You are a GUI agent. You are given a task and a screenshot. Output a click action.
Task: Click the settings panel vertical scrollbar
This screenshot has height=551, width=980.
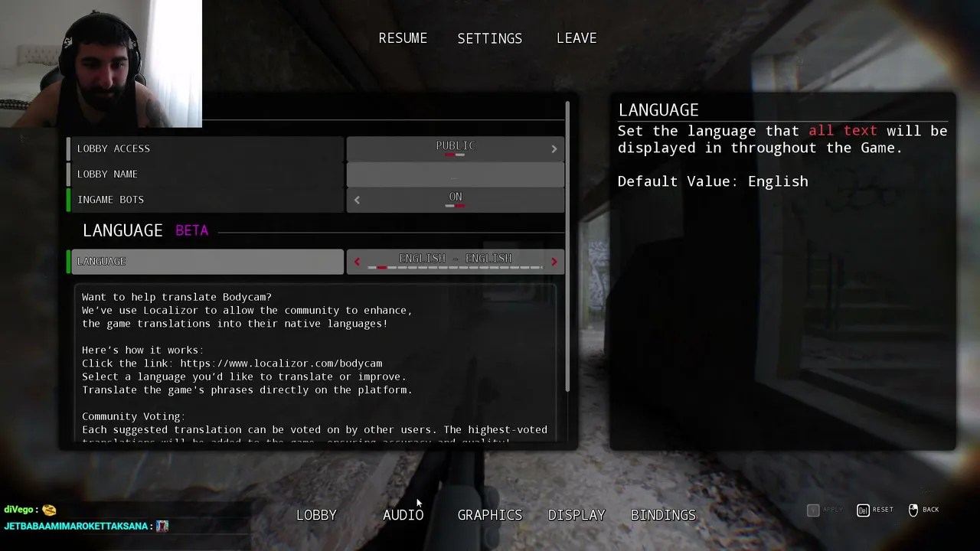tap(568, 246)
